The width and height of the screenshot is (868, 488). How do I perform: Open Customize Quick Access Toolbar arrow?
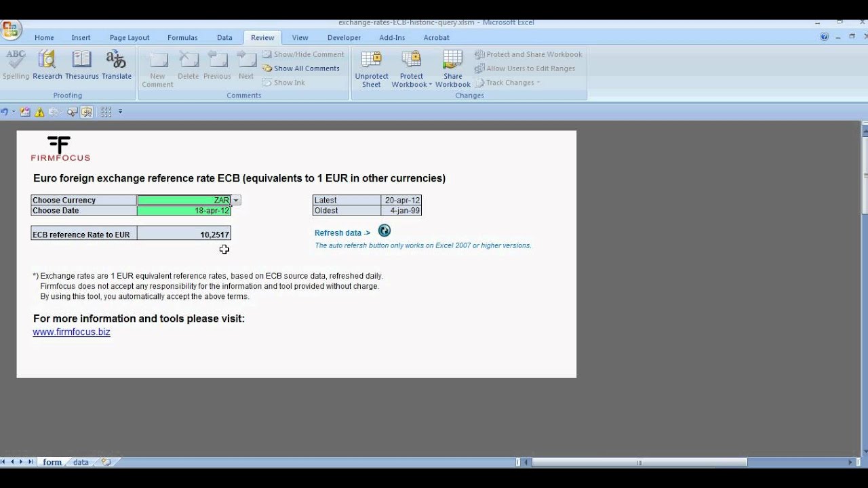click(121, 112)
